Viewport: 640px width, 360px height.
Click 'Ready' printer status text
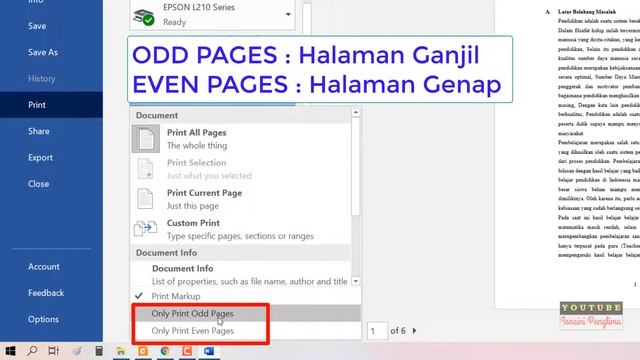(174, 22)
